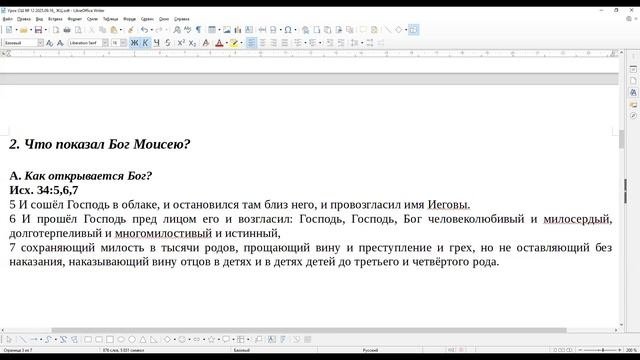This screenshot has height=360, width=640.
Task: Open paragraph style dropdown
Action: (x=40, y=43)
